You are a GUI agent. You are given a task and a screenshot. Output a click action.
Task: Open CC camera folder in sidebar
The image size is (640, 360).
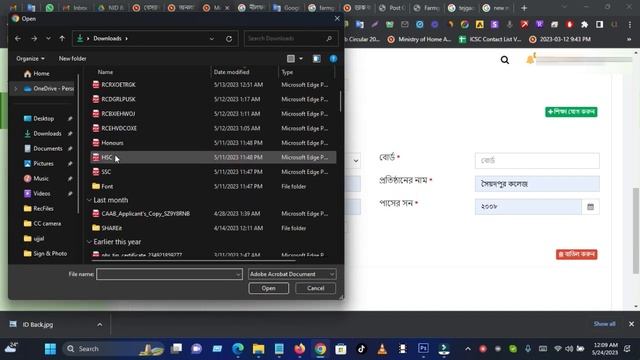pyautogui.click(x=47, y=224)
